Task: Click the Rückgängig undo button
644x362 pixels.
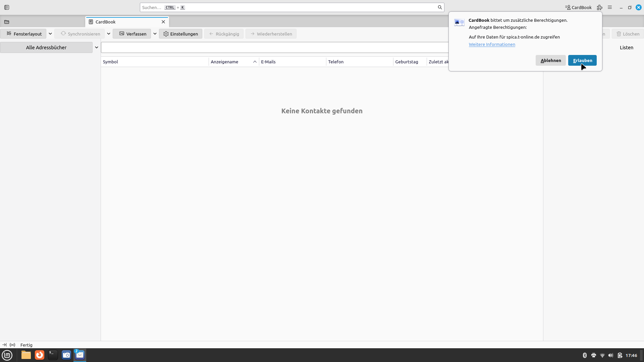Action: click(x=224, y=34)
